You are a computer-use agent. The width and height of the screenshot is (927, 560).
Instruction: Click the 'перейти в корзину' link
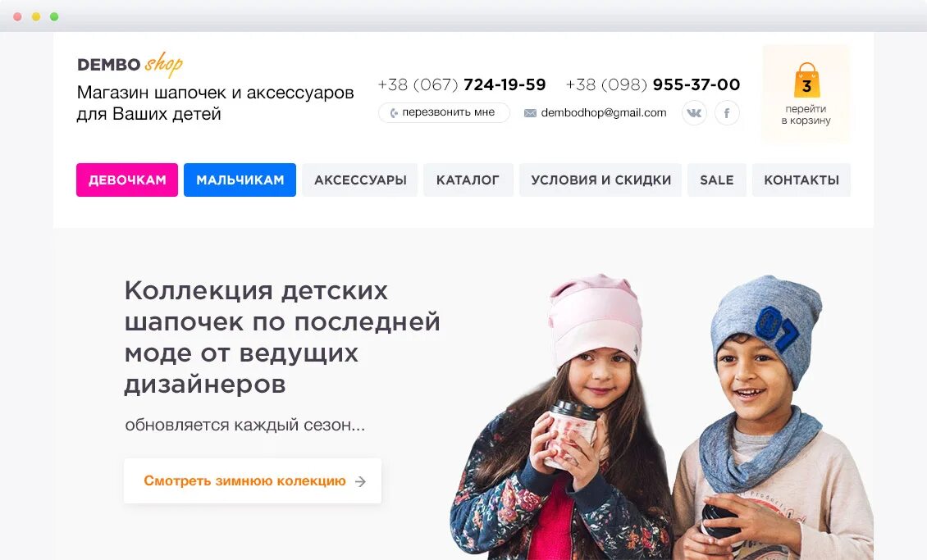tap(806, 115)
